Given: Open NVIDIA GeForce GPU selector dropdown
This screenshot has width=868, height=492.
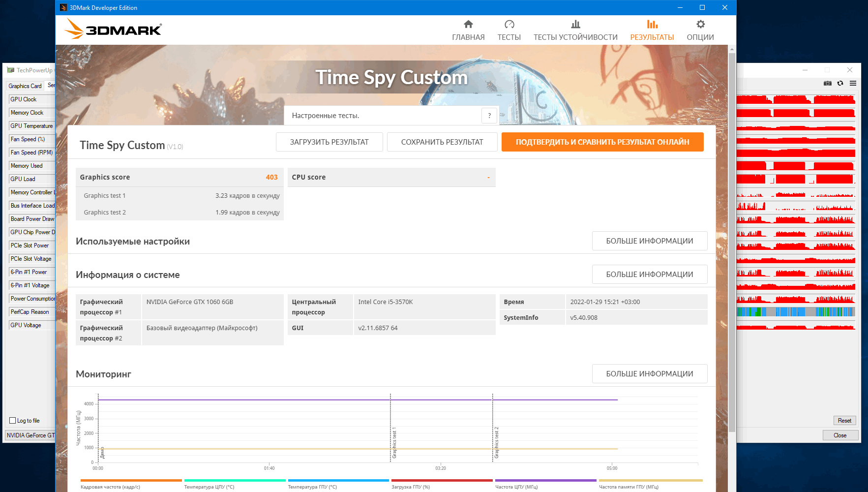Looking at the screenshot, I should 30,435.
